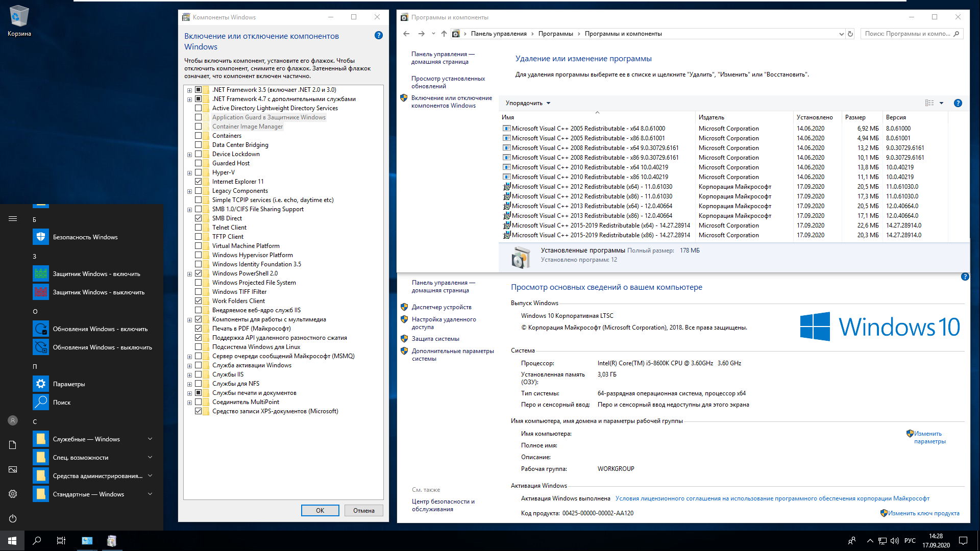Open Pictures icon in Start rail

pos(13,469)
